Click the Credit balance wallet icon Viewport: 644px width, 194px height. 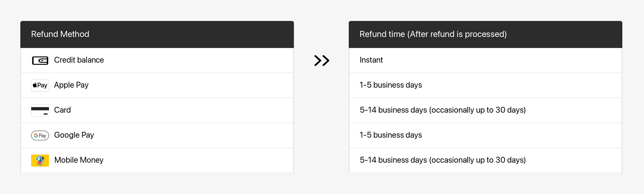pyautogui.click(x=40, y=60)
